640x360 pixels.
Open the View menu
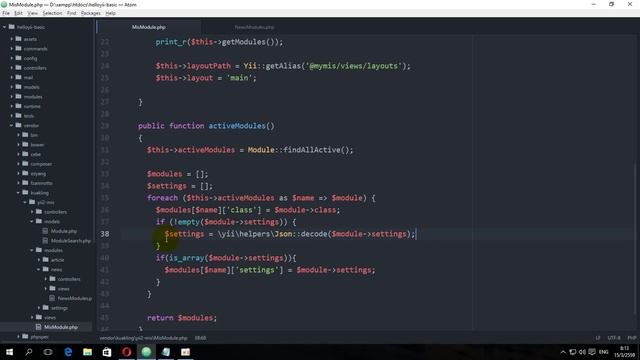[32, 13]
